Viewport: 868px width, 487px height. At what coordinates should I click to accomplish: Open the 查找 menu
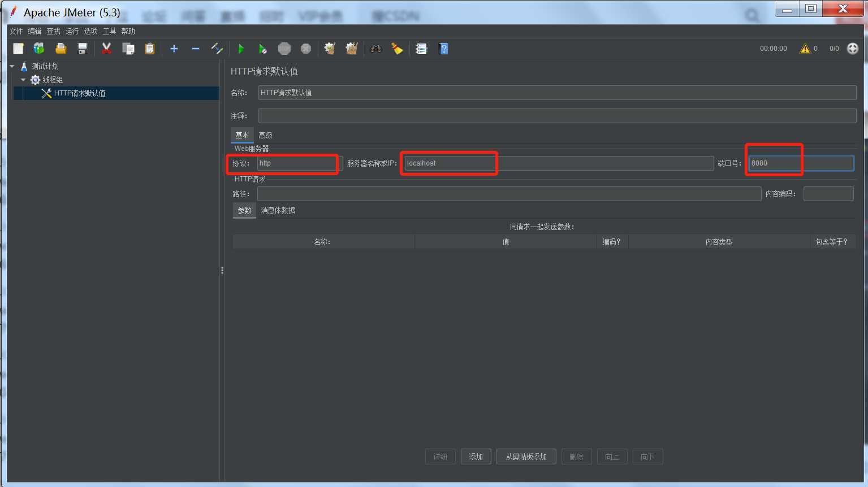click(x=53, y=31)
